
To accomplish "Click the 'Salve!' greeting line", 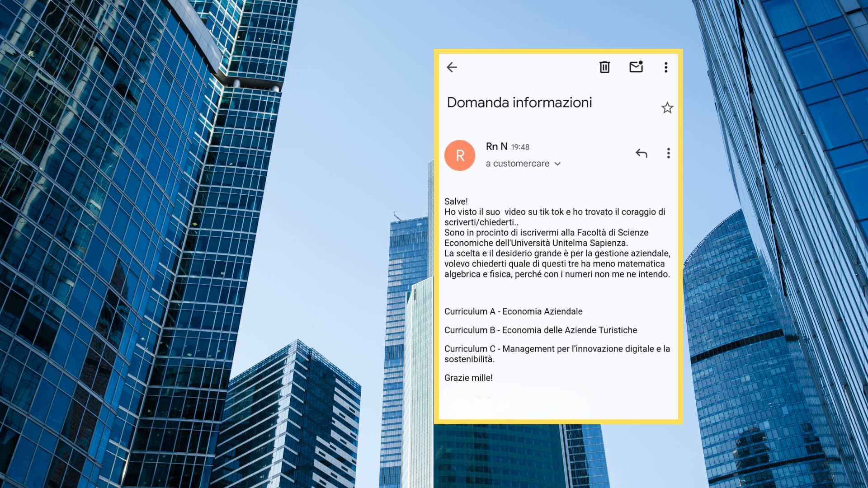I will click(456, 202).
